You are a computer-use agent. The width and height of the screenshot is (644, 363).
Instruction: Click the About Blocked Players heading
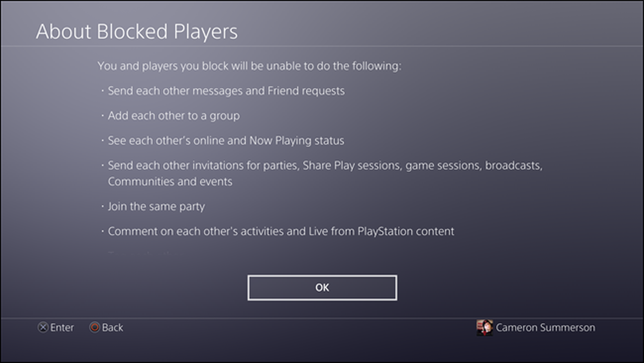click(137, 31)
